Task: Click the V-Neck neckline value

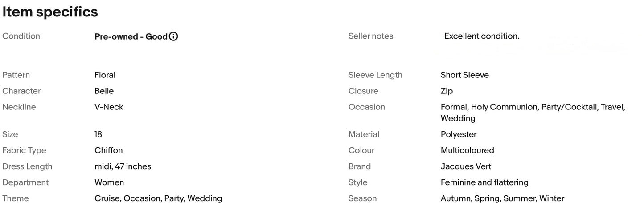Action: click(109, 107)
